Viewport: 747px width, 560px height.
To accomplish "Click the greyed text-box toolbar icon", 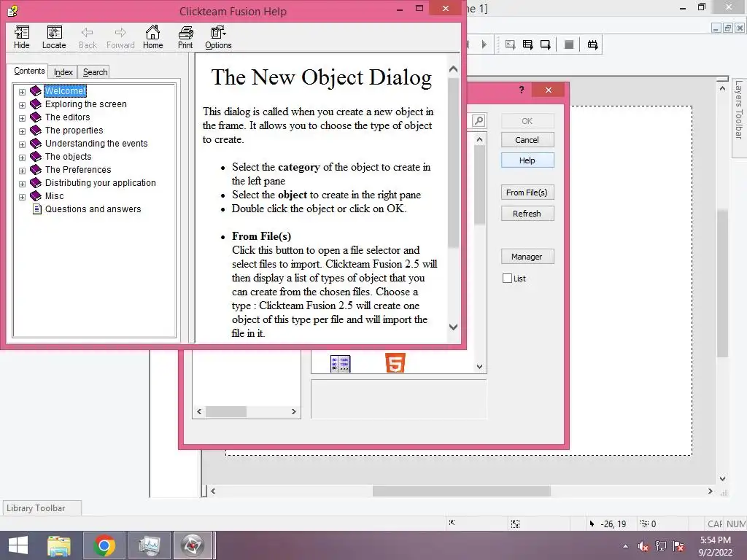I will click(510, 44).
